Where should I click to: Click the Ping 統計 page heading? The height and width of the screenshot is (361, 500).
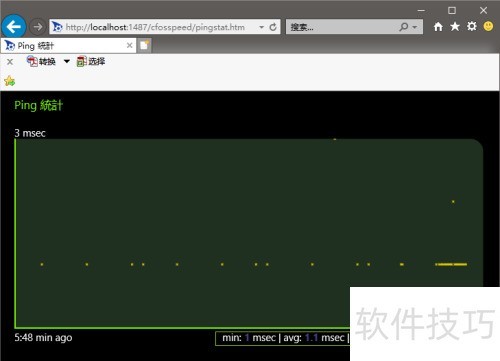point(38,105)
